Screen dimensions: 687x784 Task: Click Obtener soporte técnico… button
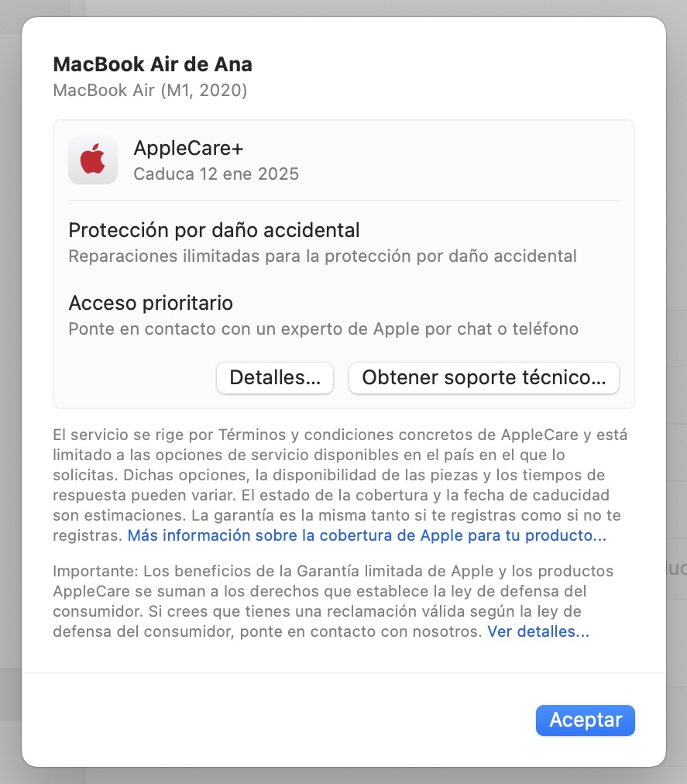(484, 378)
